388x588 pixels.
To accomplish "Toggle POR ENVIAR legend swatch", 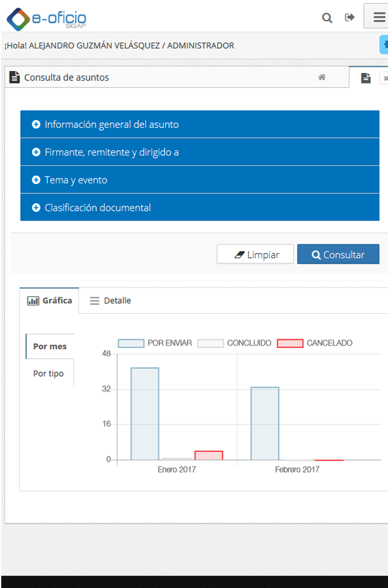I will pos(131,343).
